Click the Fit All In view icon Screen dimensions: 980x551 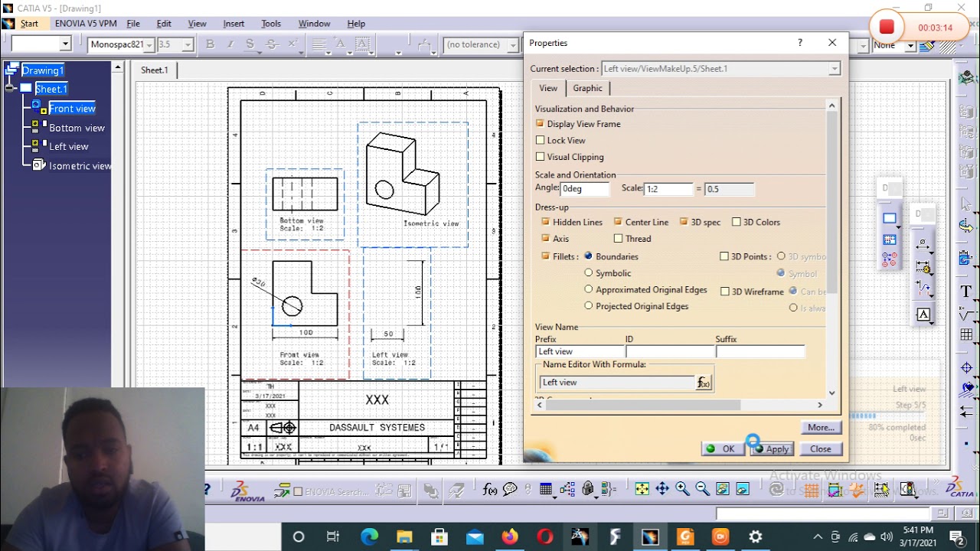[x=642, y=490]
